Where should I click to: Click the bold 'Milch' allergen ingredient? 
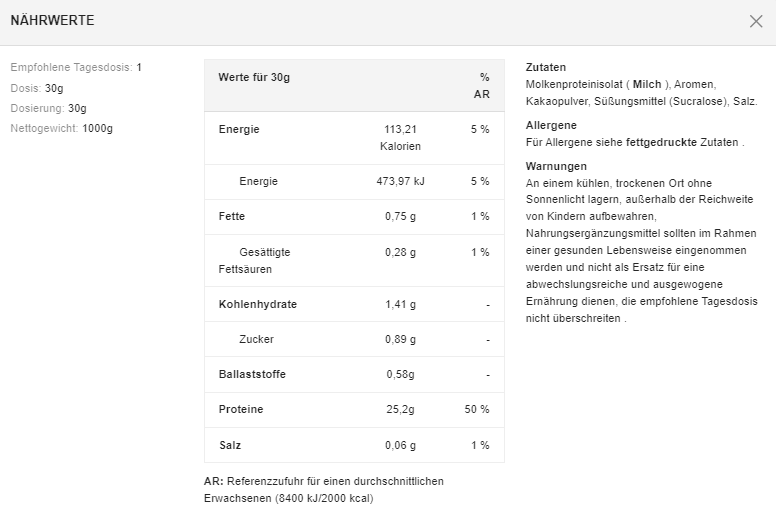647,84
